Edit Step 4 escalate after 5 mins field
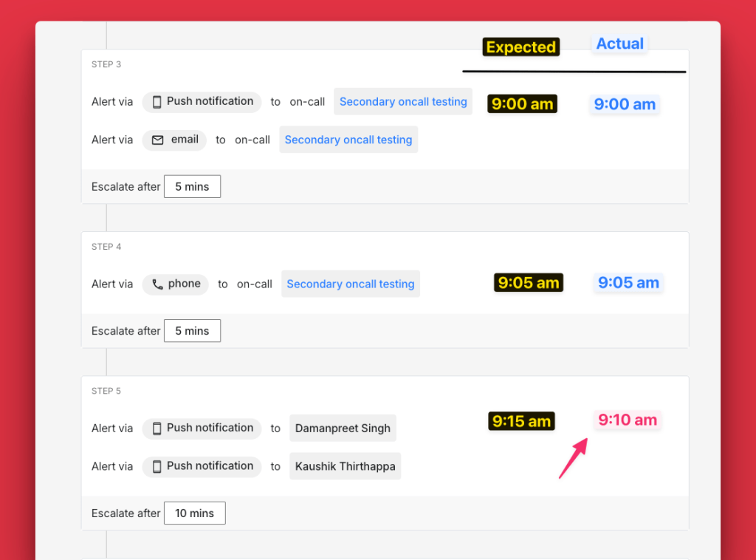Screen dimensions: 756x560 tap(192, 331)
